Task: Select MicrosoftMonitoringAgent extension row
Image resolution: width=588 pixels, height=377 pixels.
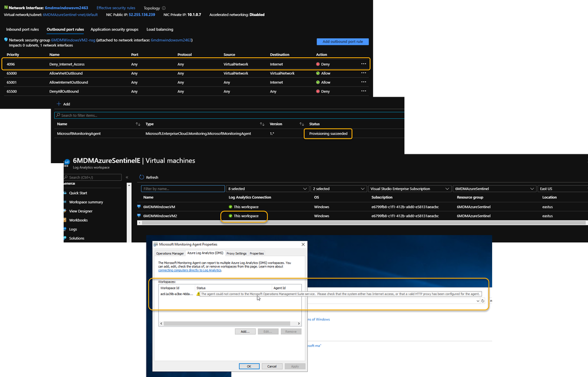Action: [x=229, y=134]
